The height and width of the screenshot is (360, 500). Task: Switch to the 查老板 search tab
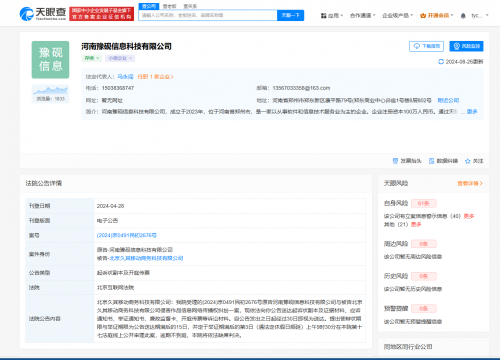(x=170, y=6)
